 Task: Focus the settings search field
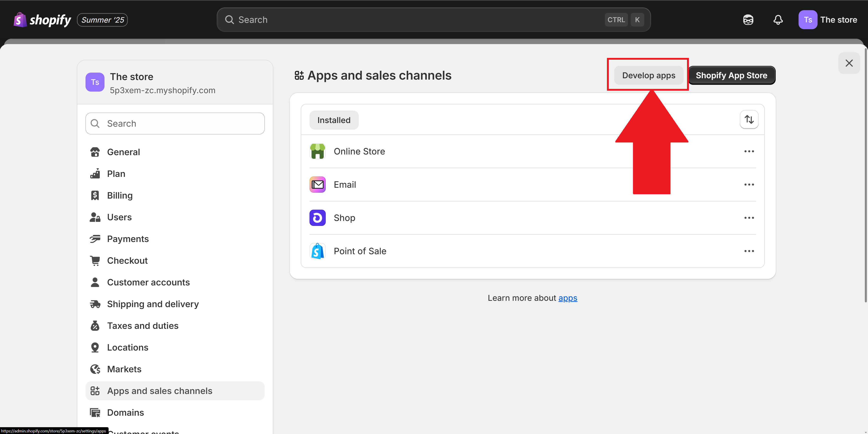click(175, 123)
